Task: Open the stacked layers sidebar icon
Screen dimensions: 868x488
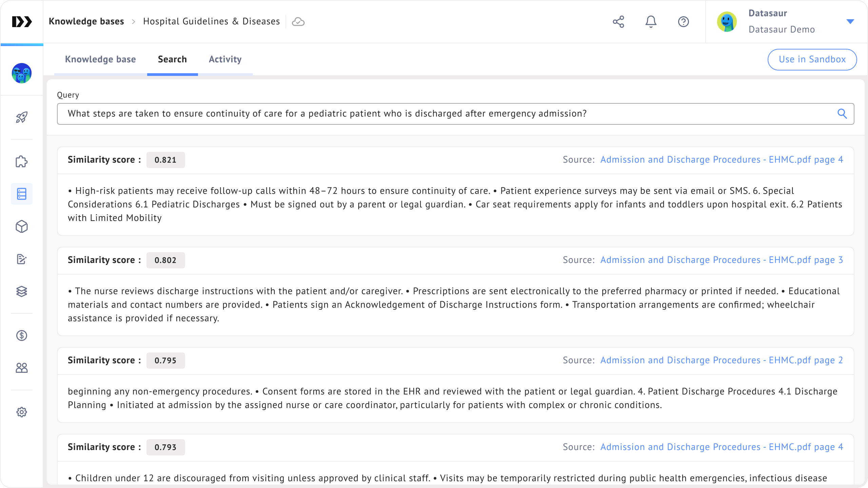Action: pyautogui.click(x=22, y=291)
